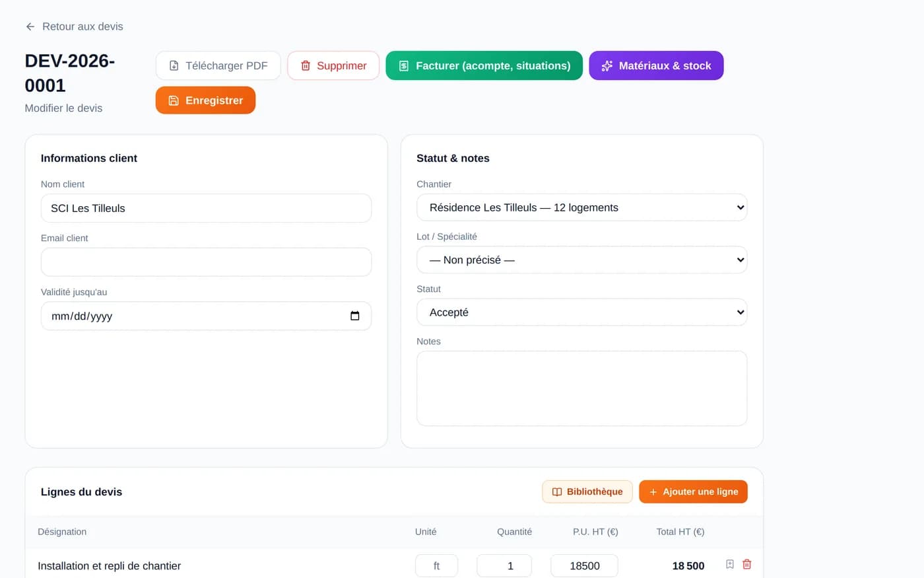The width and height of the screenshot is (924, 578).
Task: Click the Installation et repli de chantier designation
Action: (109, 565)
